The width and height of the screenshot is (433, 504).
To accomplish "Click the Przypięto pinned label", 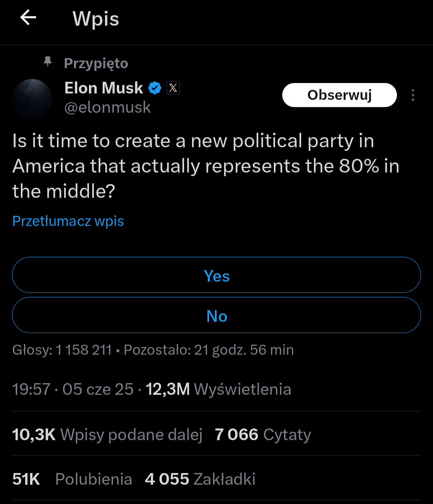I will pyautogui.click(x=96, y=63).
